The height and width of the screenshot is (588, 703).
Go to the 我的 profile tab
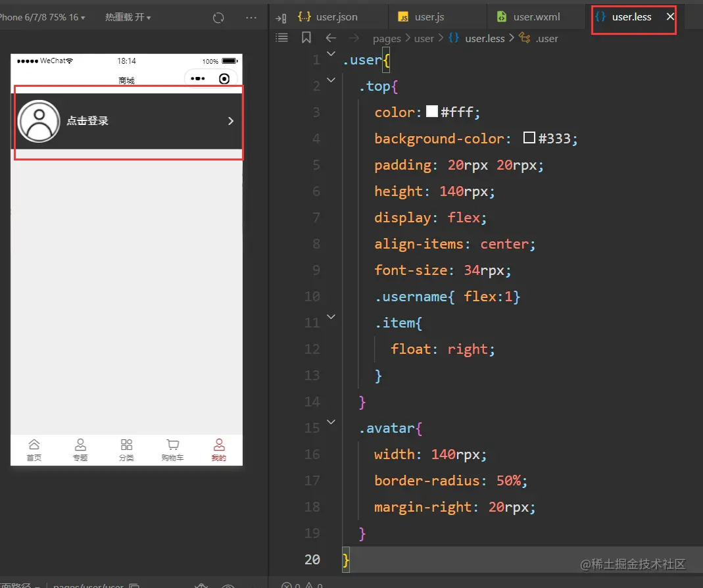pos(219,451)
